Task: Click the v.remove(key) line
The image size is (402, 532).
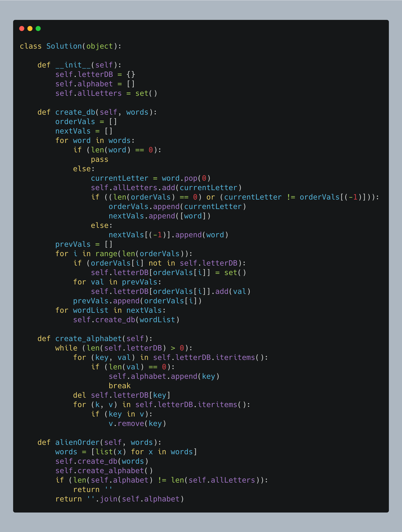Action: tap(137, 424)
